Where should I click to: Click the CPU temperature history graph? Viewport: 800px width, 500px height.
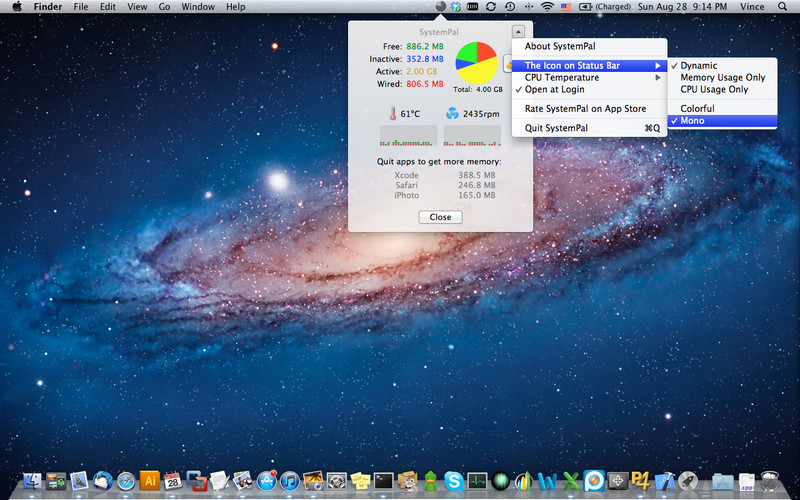pyautogui.click(x=409, y=136)
